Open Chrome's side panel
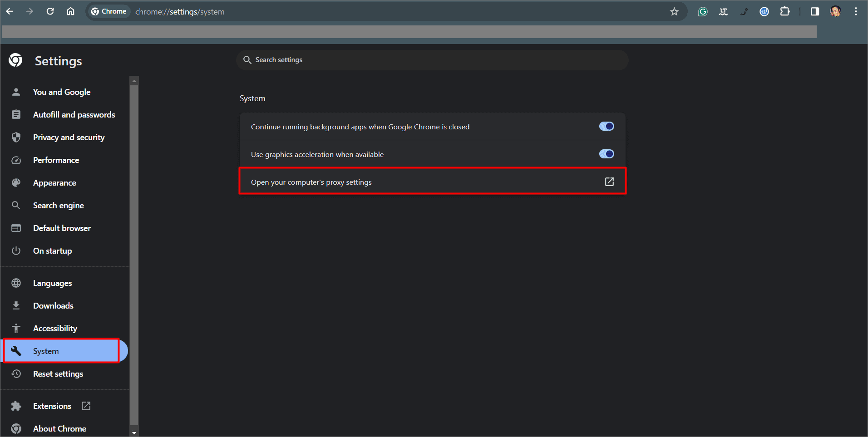This screenshot has height=437, width=868. pos(814,11)
